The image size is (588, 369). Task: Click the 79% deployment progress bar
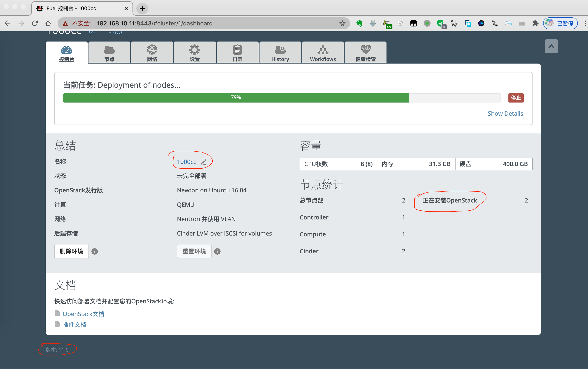coord(236,98)
